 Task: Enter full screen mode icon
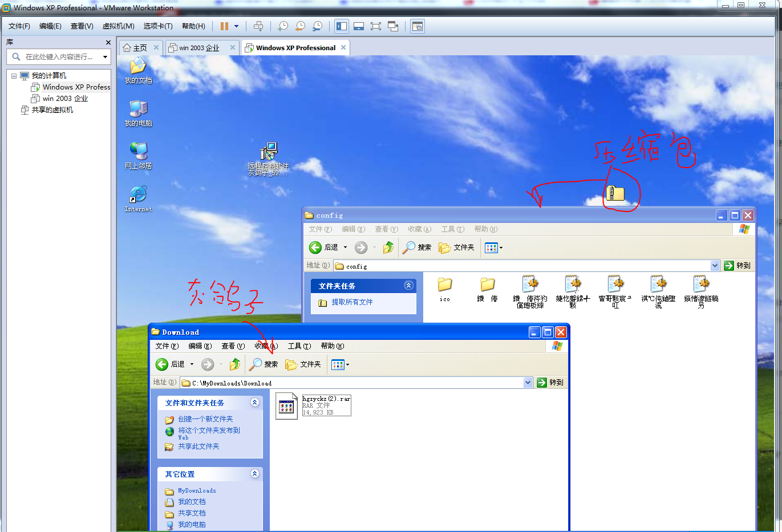[x=376, y=26]
